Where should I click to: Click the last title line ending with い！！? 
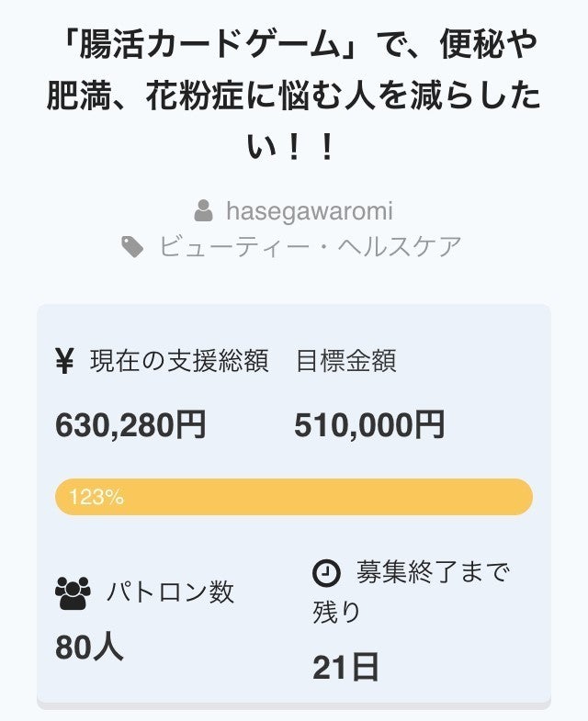tap(294, 148)
